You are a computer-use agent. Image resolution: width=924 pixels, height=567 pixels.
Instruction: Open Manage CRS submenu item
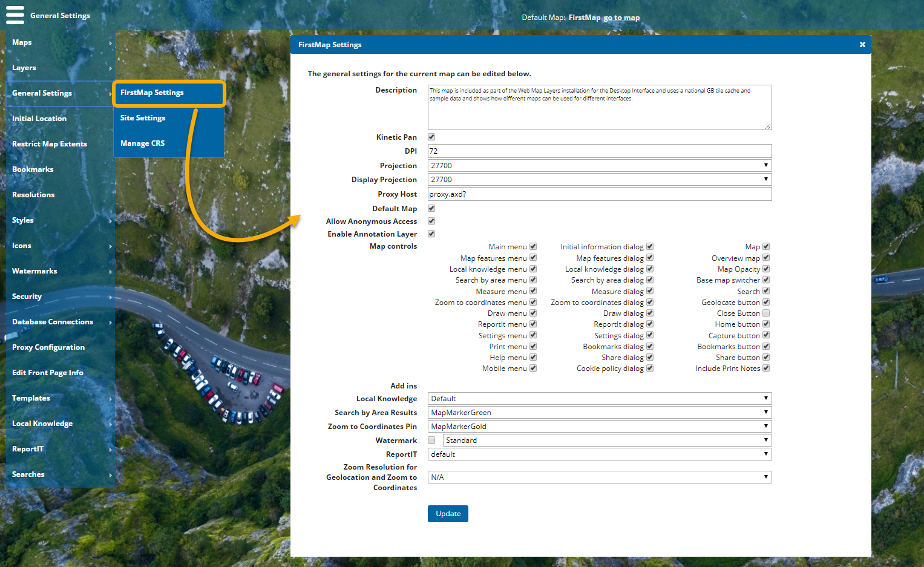pos(142,143)
